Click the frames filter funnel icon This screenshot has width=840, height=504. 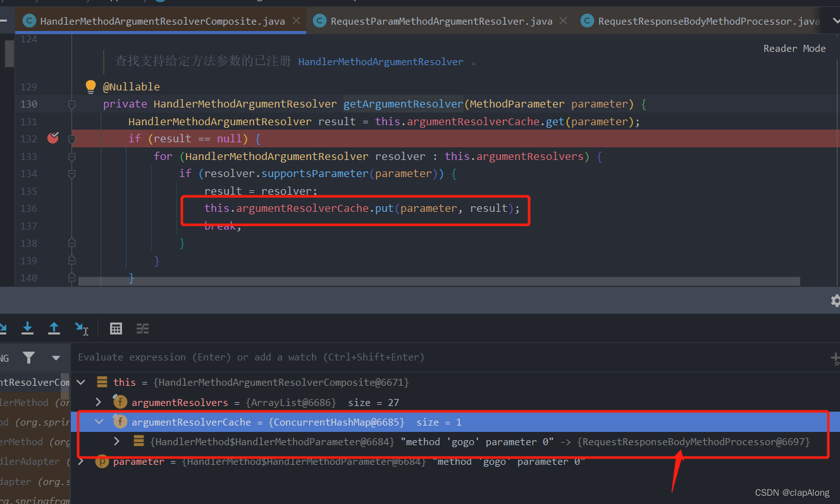click(x=28, y=357)
